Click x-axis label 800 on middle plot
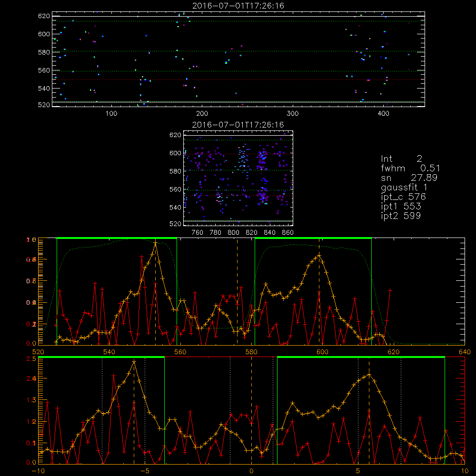 pos(233,233)
